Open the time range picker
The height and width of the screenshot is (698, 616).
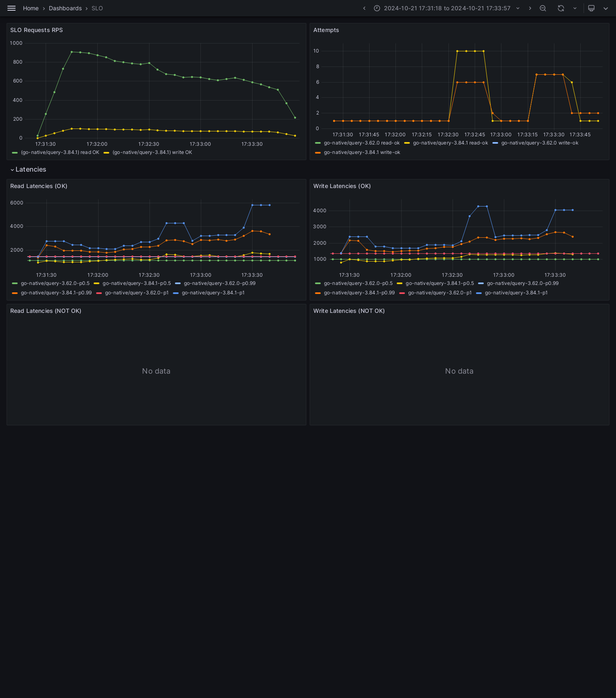pyautogui.click(x=447, y=8)
